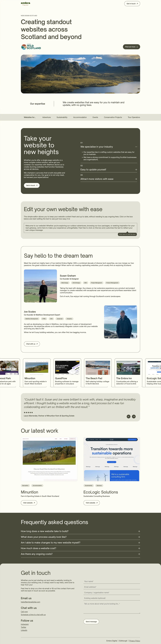Viewport: 161px width, 644px height.
Task: Collapse the 'We specialise in your industry' section
Action: pyautogui.click(x=109, y=147)
